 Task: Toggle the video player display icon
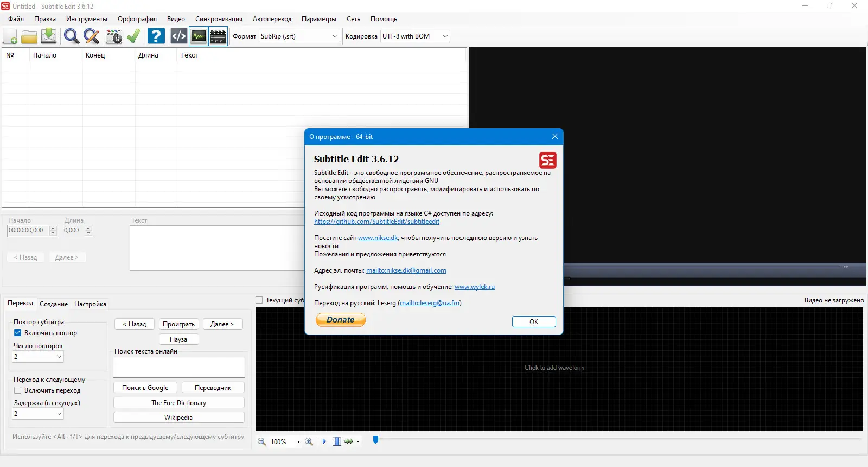218,36
